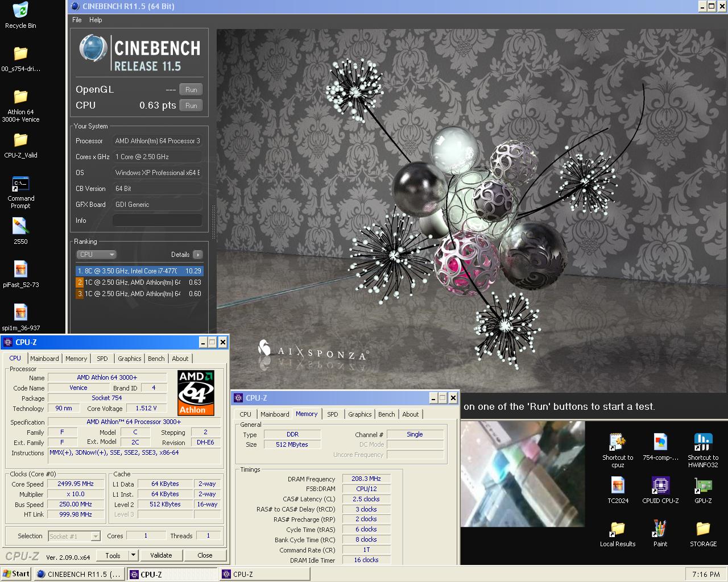This screenshot has width=728, height=582.
Task: Select ranking row with score 0.60
Action: click(139, 294)
